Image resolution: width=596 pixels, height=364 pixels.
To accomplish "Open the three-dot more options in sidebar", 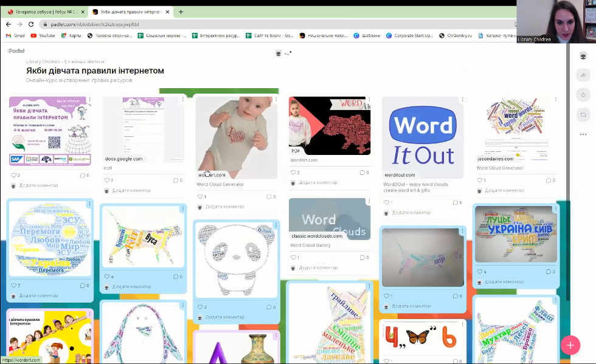I will [583, 134].
